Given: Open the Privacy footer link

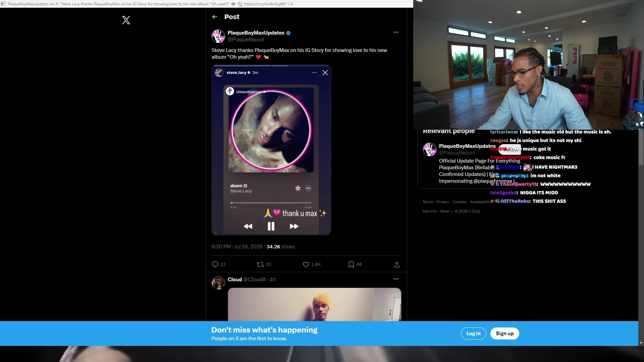Looking at the screenshot, I should [443, 202].
